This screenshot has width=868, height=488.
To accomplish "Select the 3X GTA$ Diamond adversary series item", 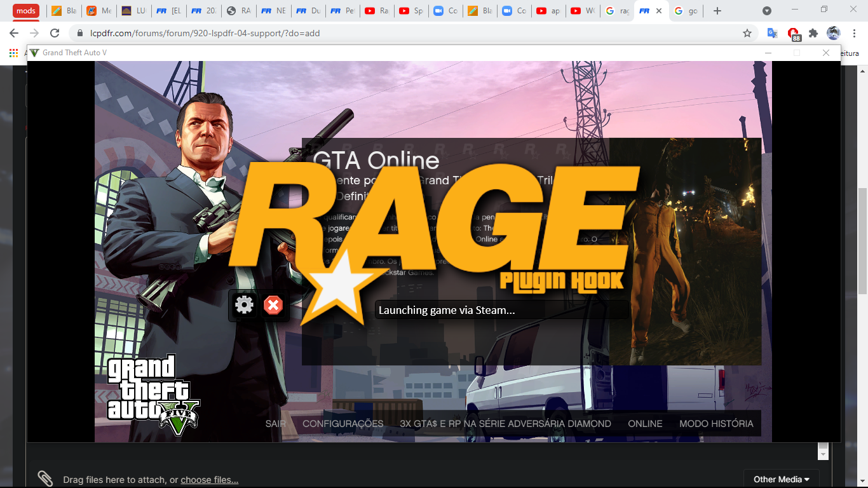I will point(505,424).
